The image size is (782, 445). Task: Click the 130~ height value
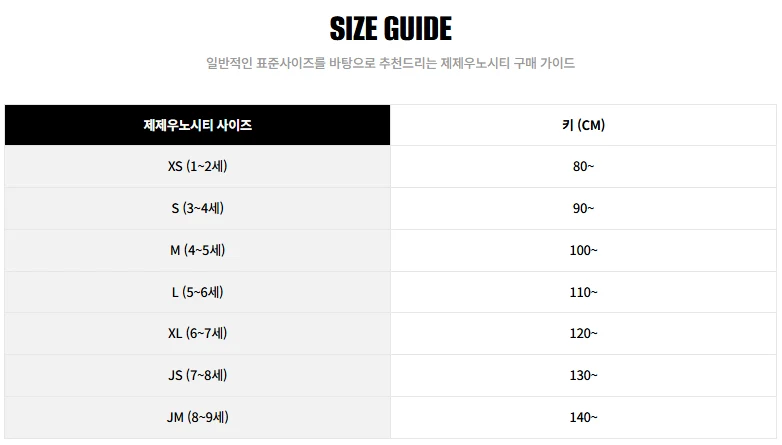click(x=583, y=375)
